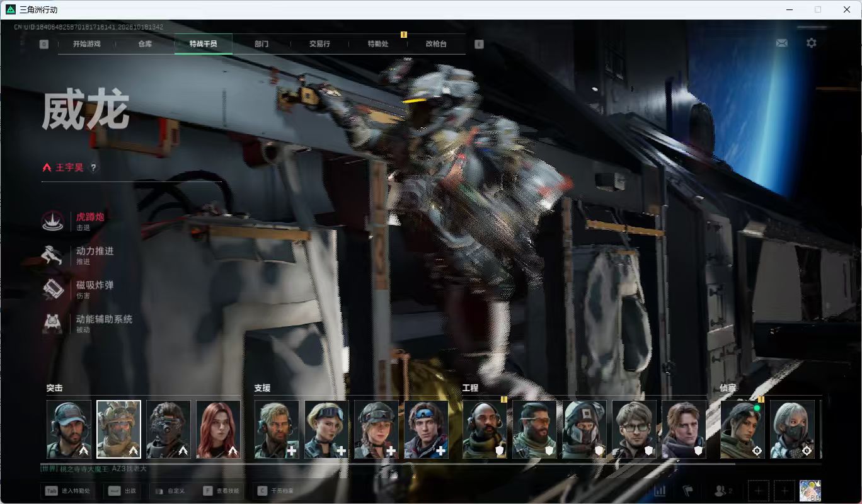This screenshot has height=504, width=862.
Task: Click the question mark beside 王宇昊
Action: (94, 168)
